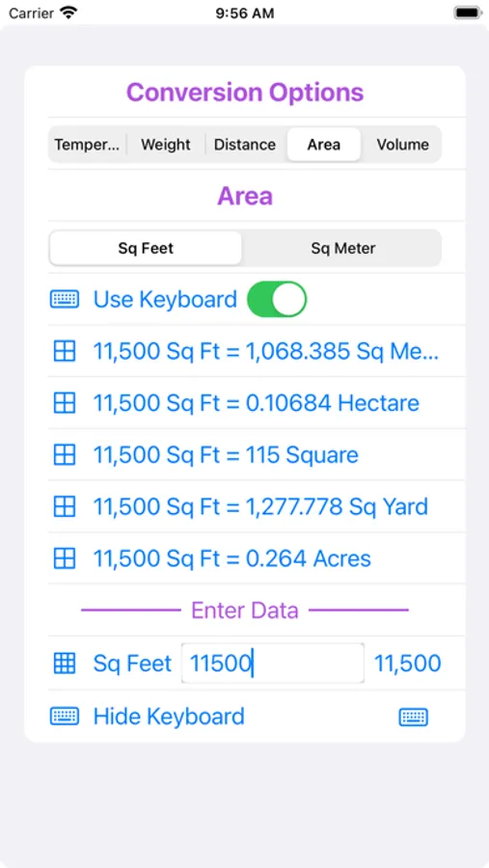Switch to the Temperature conversion tab
The image size is (489, 868).
[x=87, y=145]
